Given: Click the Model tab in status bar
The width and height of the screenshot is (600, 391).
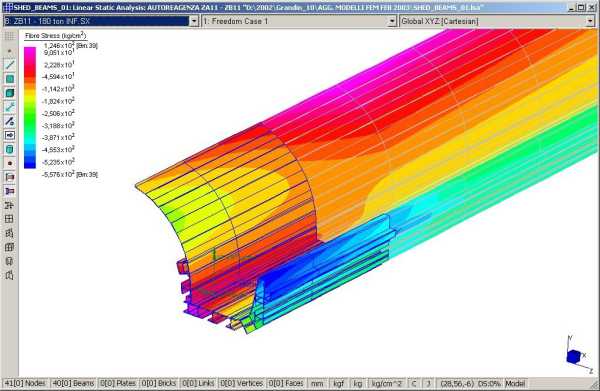Looking at the screenshot, I should (515, 383).
